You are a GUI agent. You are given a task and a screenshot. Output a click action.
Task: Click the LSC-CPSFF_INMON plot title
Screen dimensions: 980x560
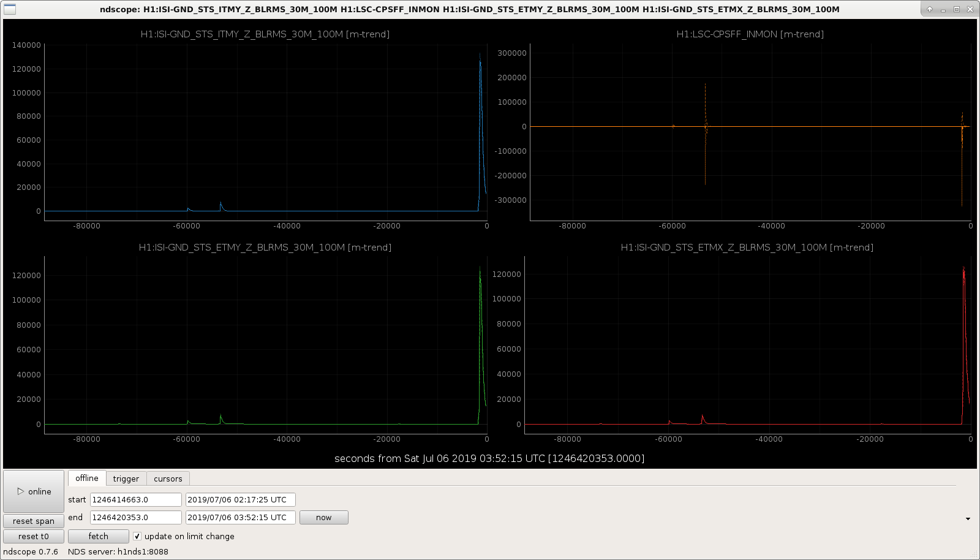pos(750,34)
